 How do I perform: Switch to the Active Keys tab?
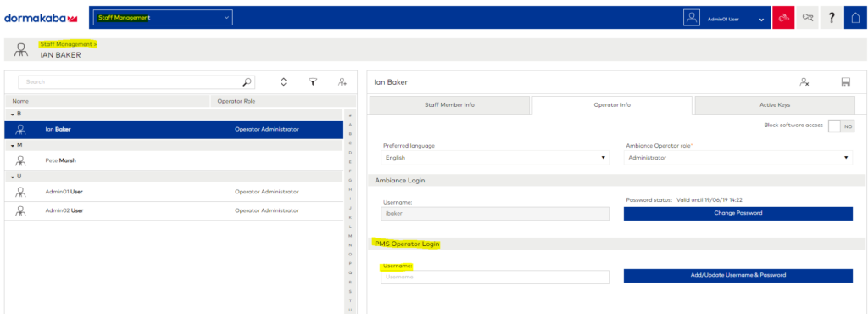coord(775,104)
